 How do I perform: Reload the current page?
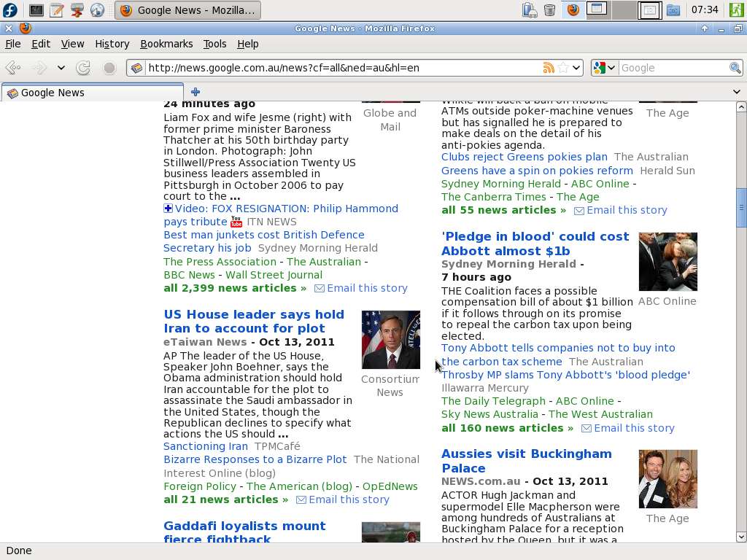83,68
